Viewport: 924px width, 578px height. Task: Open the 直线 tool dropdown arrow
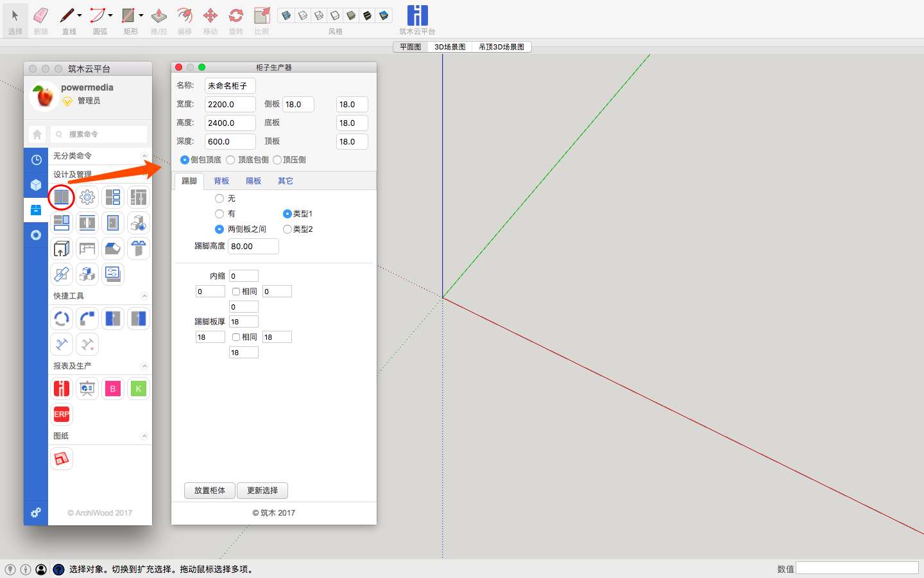tap(80, 15)
